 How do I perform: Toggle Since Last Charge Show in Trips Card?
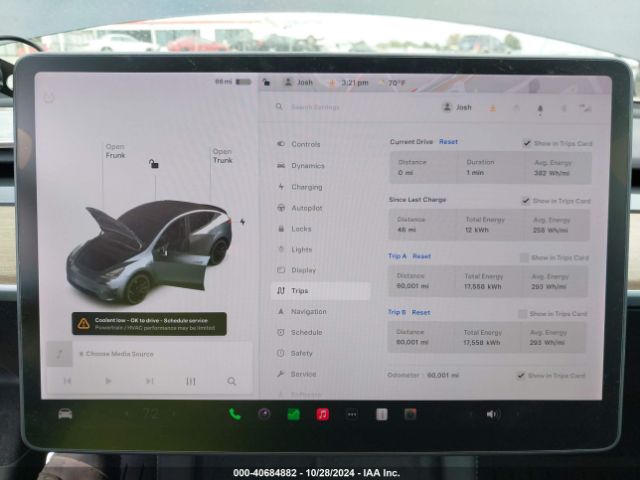click(x=526, y=201)
